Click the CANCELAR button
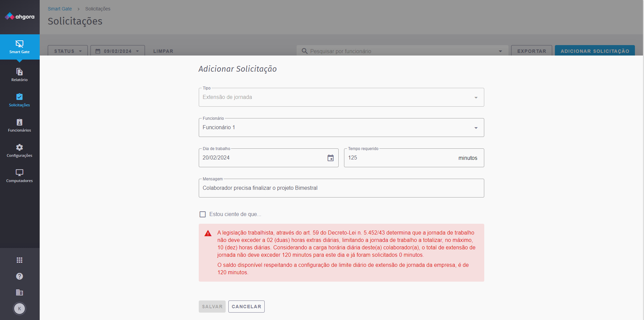This screenshot has width=644, height=320. tap(247, 307)
